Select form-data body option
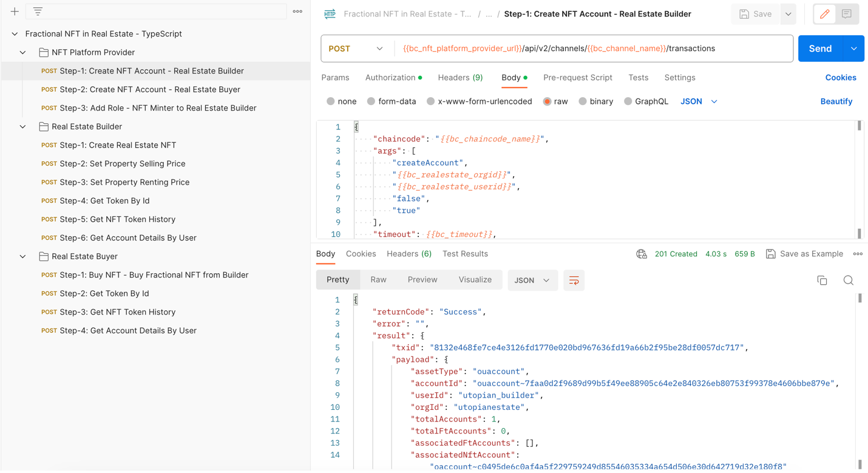 coord(371,101)
